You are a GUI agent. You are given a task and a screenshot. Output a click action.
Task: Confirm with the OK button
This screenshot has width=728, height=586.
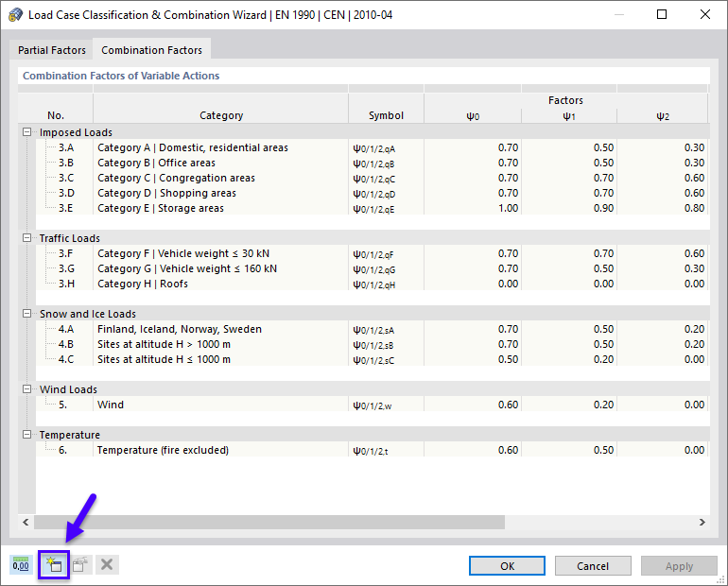(x=507, y=566)
